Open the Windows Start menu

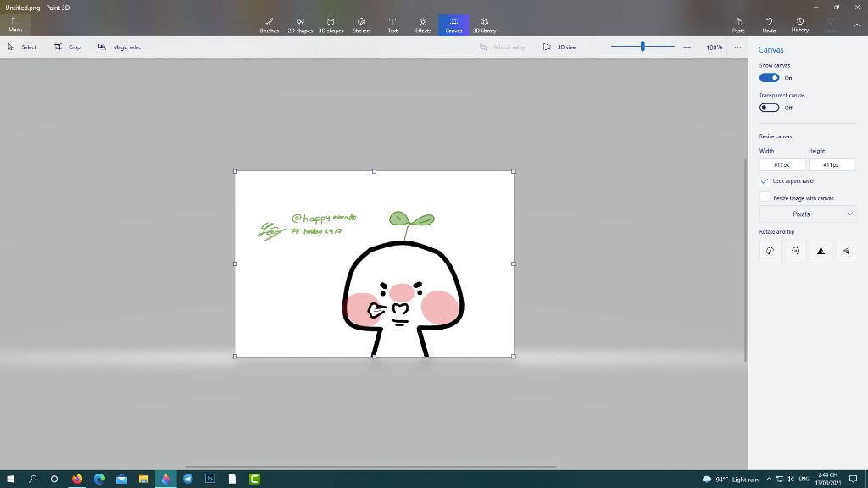(10, 480)
